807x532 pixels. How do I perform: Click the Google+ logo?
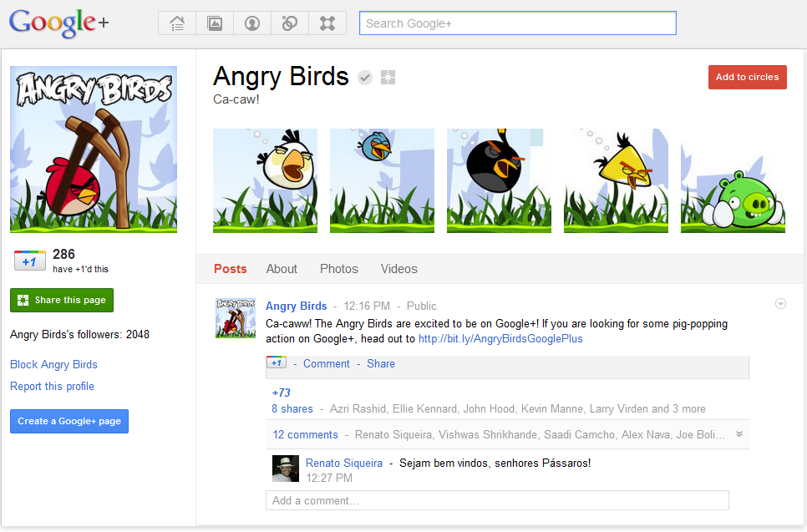[58, 23]
